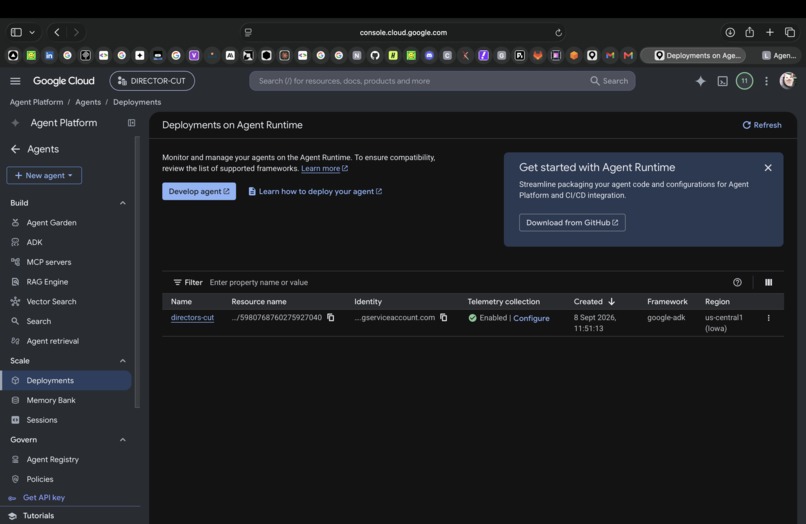Activate Cloud Shell terminal icon
The width and height of the screenshot is (806, 524).
click(x=722, y=81)
